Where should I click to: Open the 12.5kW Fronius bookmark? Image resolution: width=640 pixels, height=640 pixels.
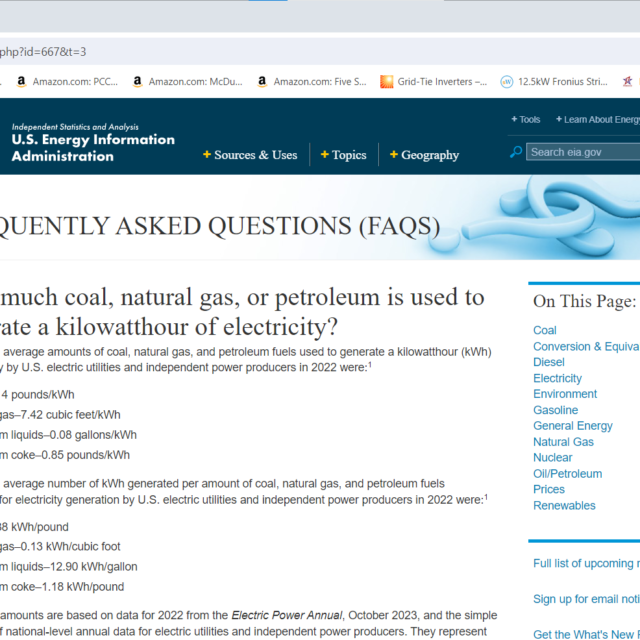(x=554, y=82)
